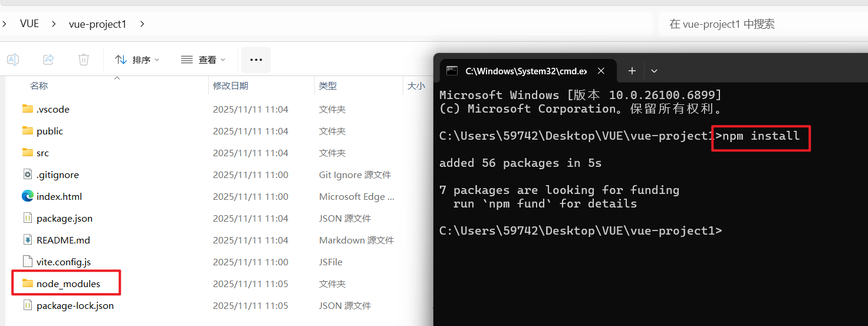Click the vite.config.js date 2025/11/11 11:00

[251, 262]
